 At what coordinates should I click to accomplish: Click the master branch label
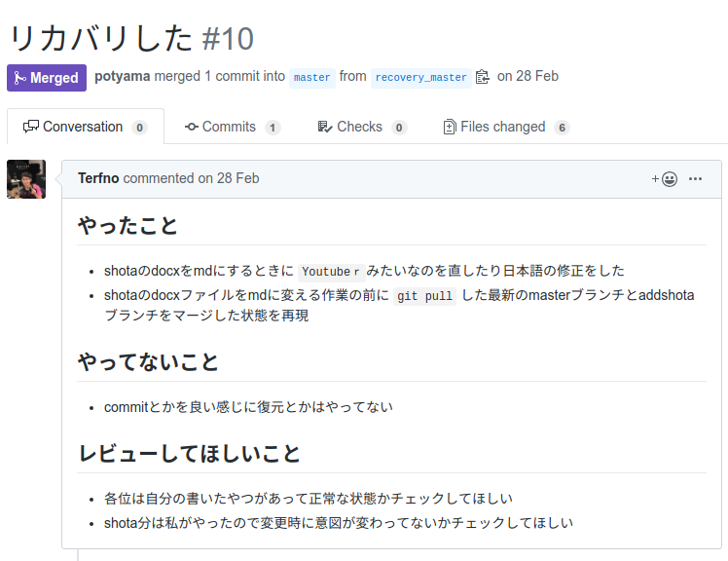coord(312,77)
